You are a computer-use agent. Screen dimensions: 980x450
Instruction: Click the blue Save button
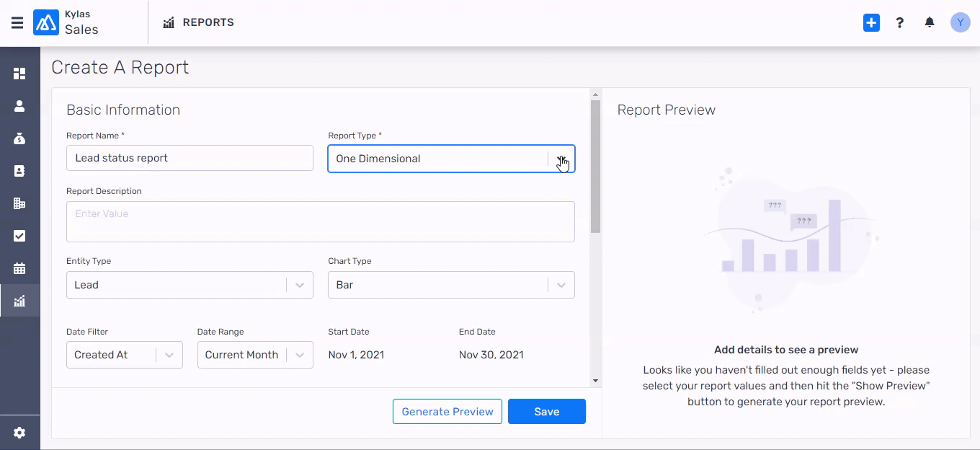coord(547,412)
